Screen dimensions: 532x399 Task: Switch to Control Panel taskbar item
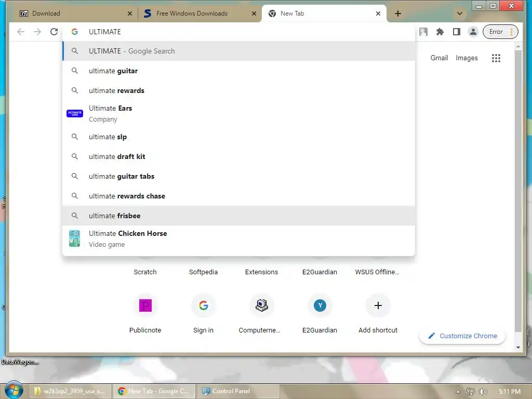(238, 391)
